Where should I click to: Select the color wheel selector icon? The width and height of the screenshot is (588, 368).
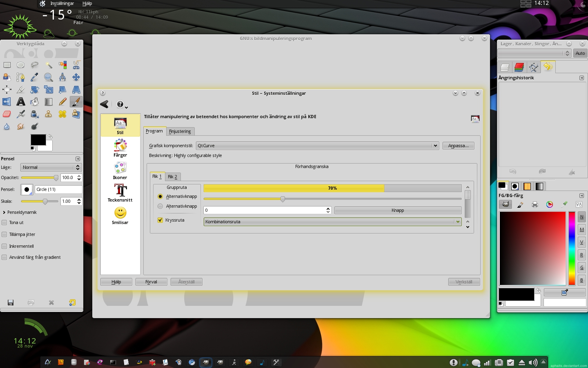click(x=550, y=204)
